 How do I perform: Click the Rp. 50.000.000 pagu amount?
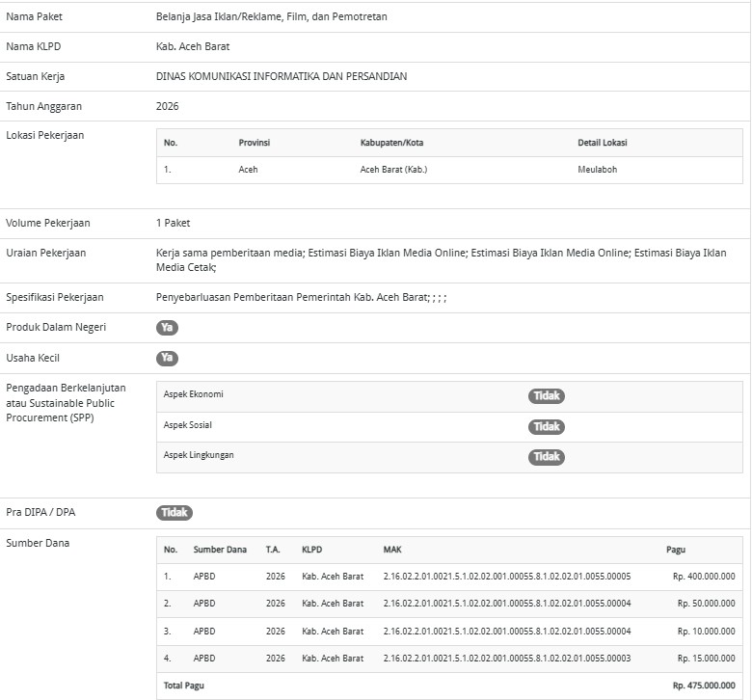706,604
